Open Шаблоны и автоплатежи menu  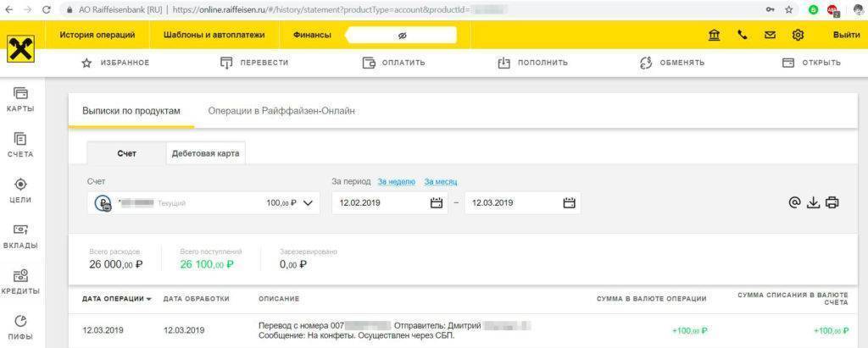214,35
